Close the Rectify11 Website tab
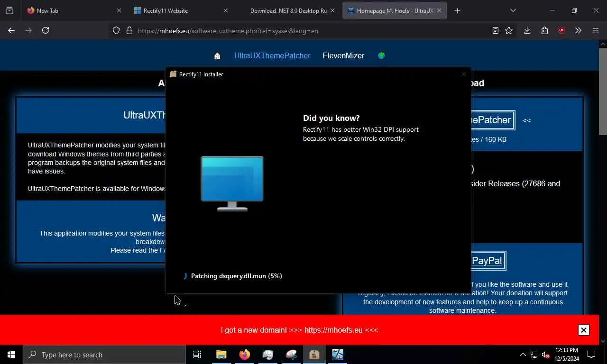Screen dimensions: 607x364 click(226, 10)
